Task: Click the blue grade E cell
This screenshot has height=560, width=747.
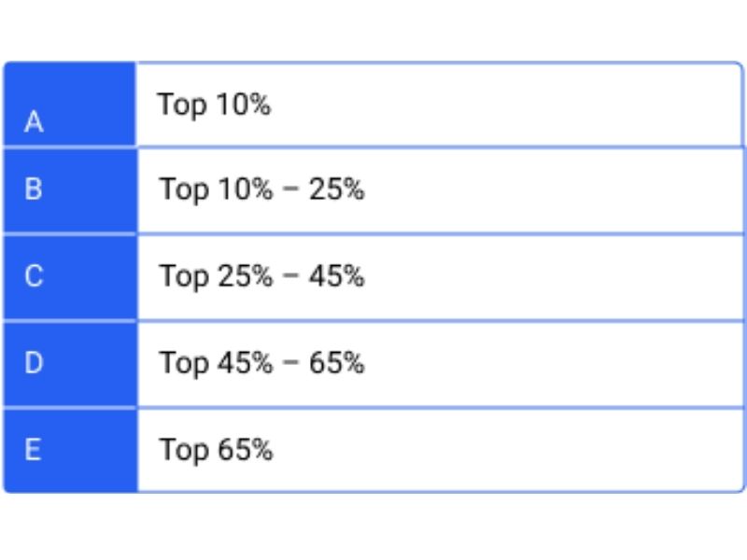Action: 70,450
